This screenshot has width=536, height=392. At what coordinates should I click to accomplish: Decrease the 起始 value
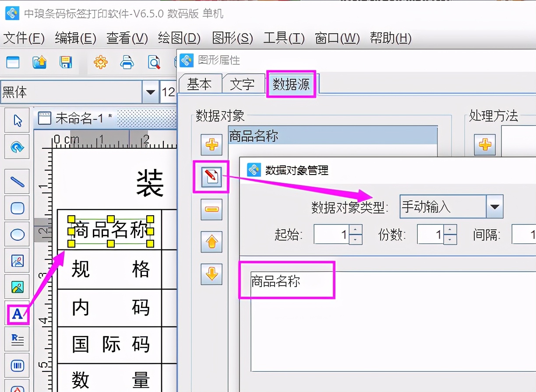point(356,239)
